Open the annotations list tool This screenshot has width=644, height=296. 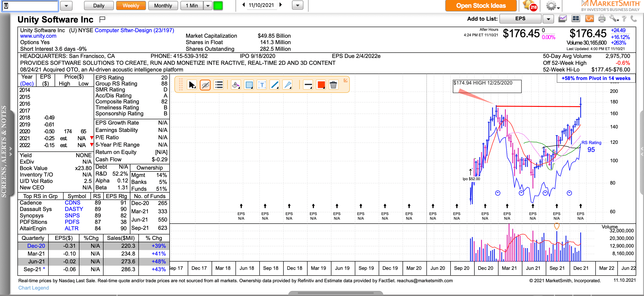click(219, 85)
